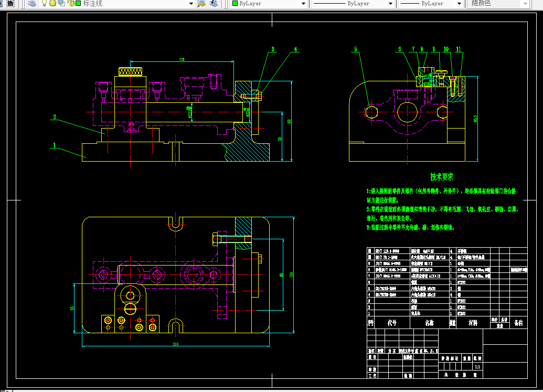Open the 随颜色 plot style dropdown
This screenshot has width=543, height=392.
[x=525, y=4]
